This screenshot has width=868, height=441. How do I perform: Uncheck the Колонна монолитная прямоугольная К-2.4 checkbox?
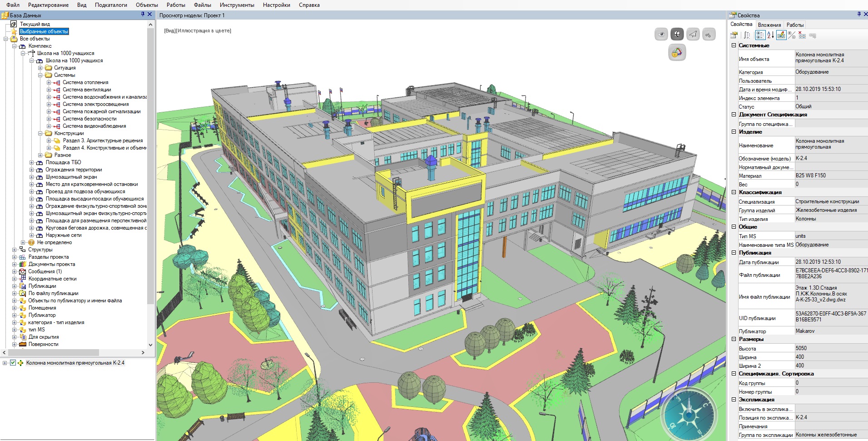pos(13,363)
